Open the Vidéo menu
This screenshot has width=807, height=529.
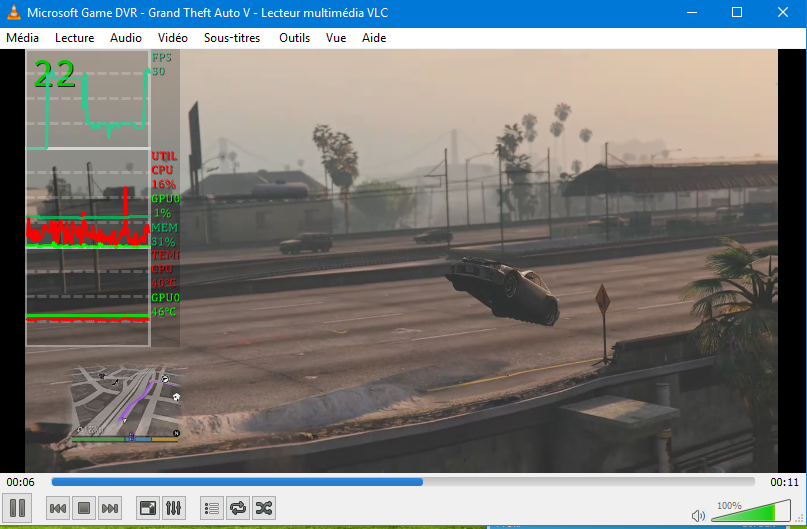tap(173, 38)
